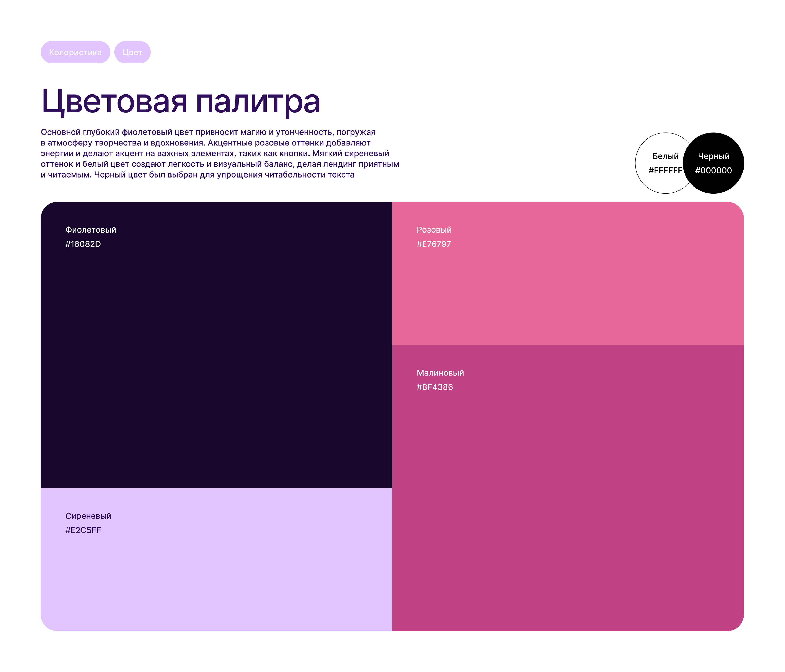Click the Сиреневый color name label
Viewport: 785px width, 672px height.
[x=88, y=516]
